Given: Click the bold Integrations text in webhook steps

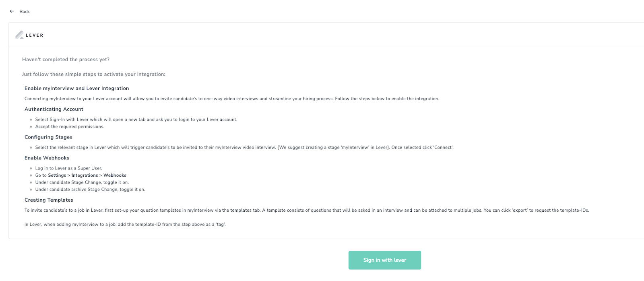Looking at the screenshot, I should click(85, 176).
